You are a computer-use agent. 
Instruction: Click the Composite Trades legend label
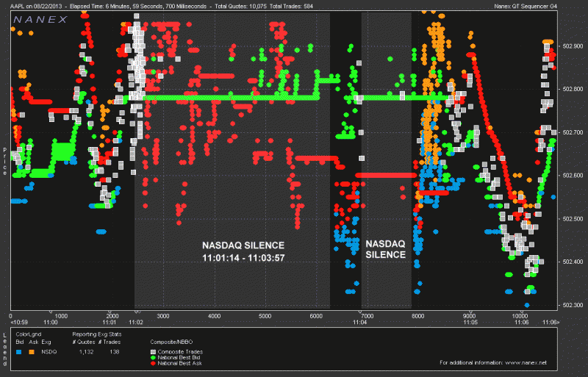pos(180,352)
